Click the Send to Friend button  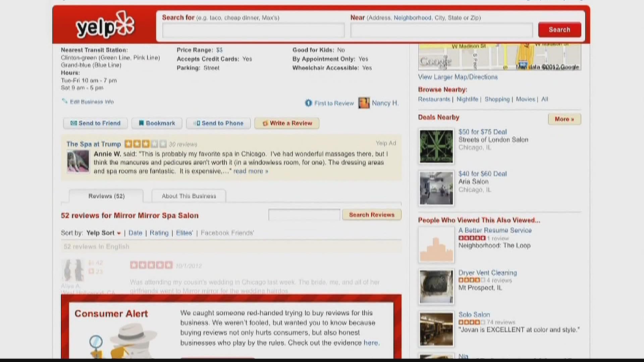coord(96,123)
